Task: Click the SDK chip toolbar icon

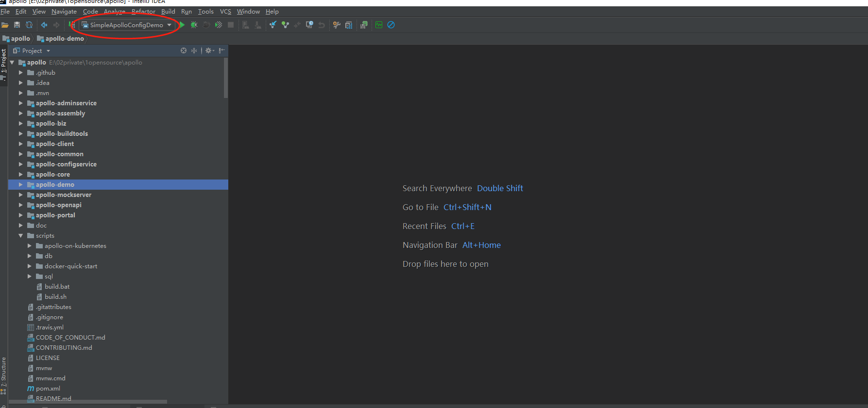Action: tap(364, 25)
